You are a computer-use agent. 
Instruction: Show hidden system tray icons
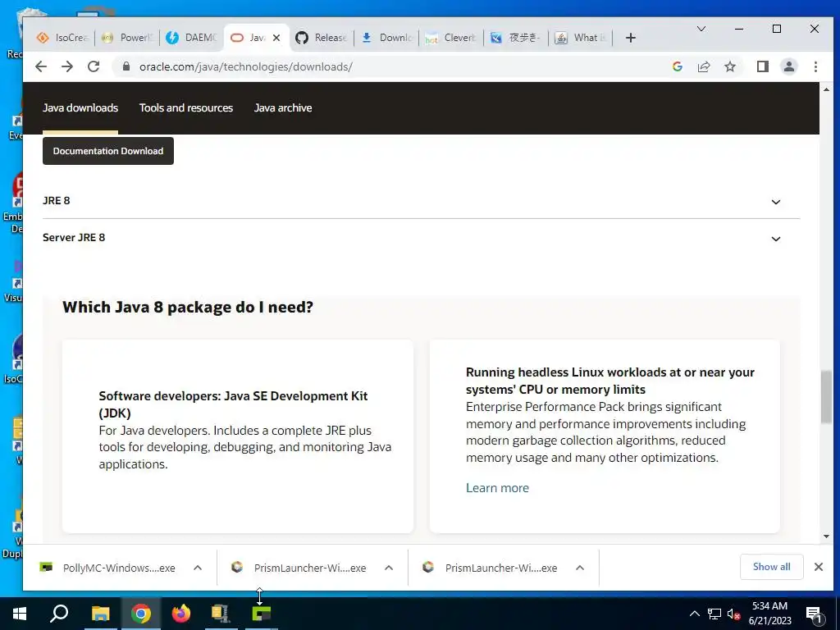pos(694,614)
